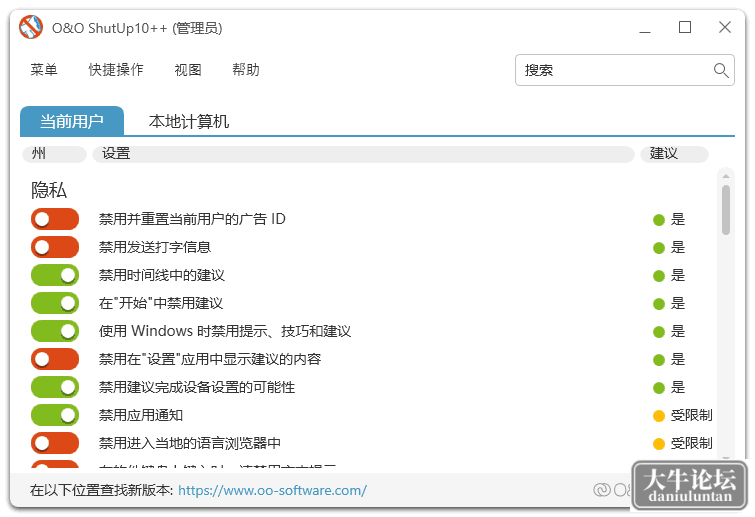Click 是 label for 禁用发送打字信息
The height and width of the screenshot is (517, 755).
[678, 247]
